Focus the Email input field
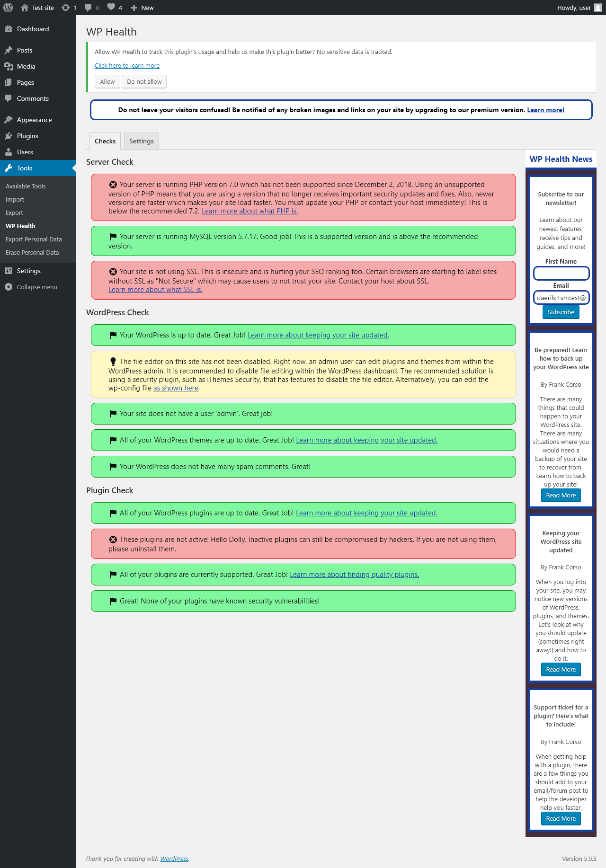This screenshot has height=868, width=606. click(x=561, y=298)
